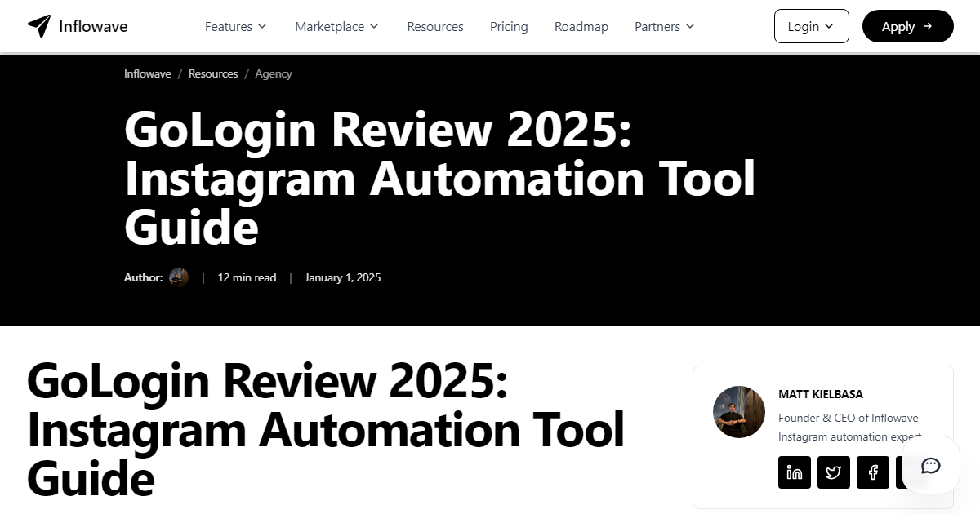Open the Roadmap page
This screenshot has height=514, width=980.
tap(581, 27)
